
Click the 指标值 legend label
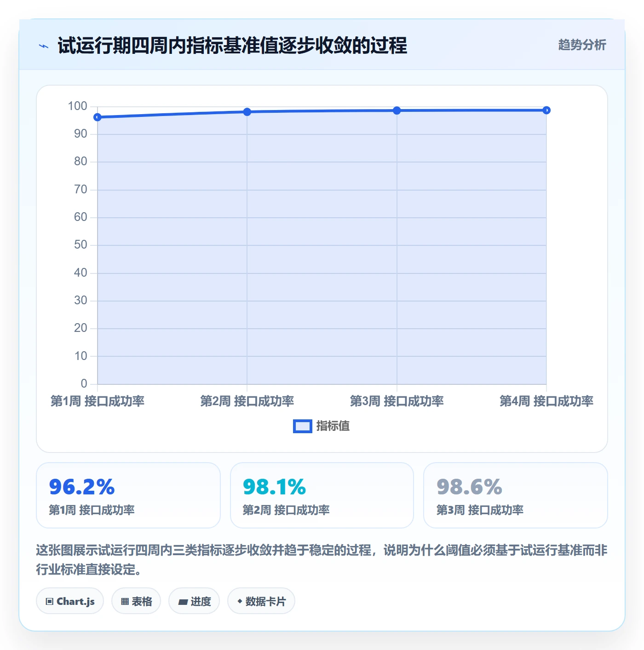tap(333, 426)
